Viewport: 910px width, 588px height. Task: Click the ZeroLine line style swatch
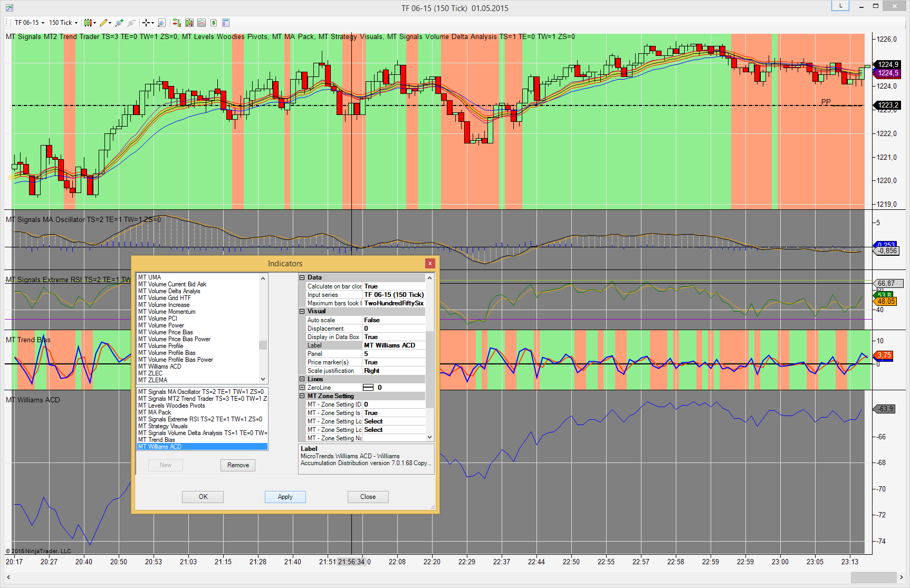click(368, 388)
